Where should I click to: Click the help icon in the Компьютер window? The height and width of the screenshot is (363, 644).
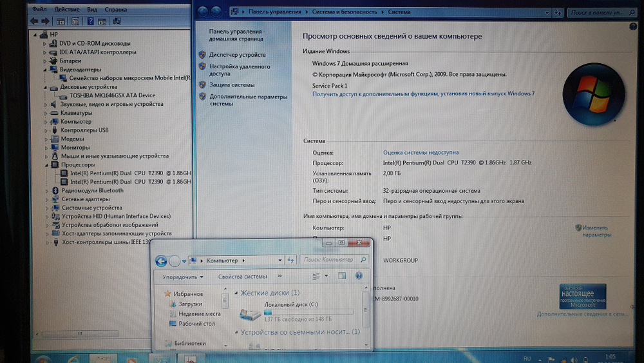point(359,276)
